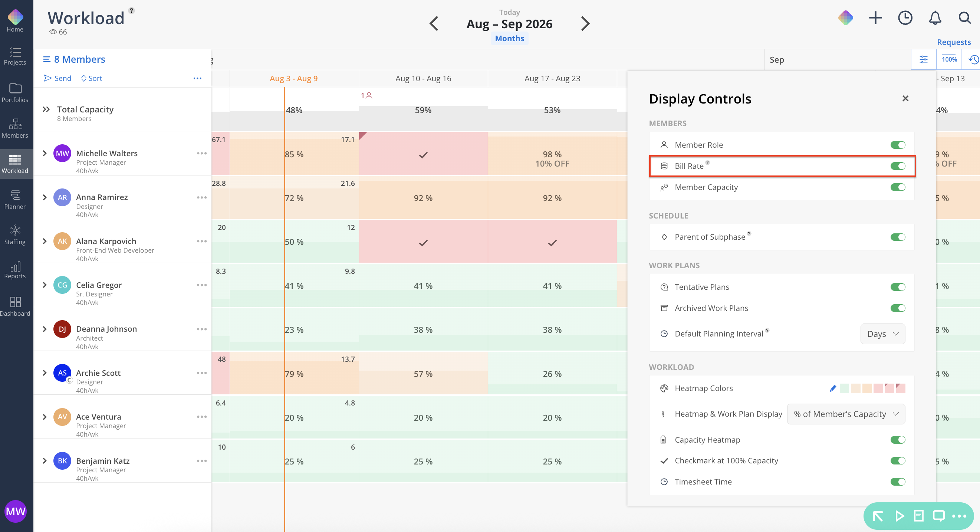This screenshot has width=980, height=532.
Task: Click the display controls sliders icon
Action: (x=923, y=59)
